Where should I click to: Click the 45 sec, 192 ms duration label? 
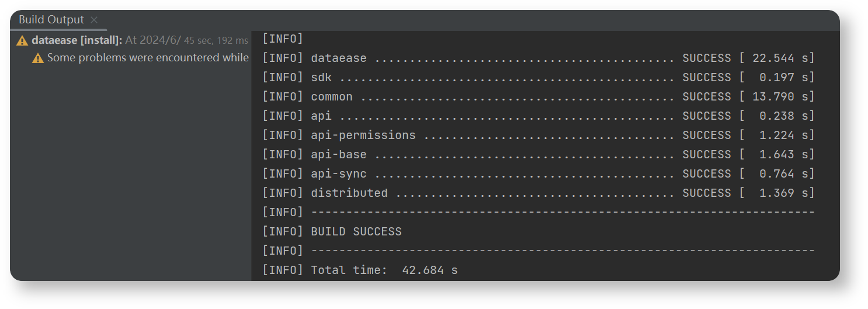pos(216,41)
